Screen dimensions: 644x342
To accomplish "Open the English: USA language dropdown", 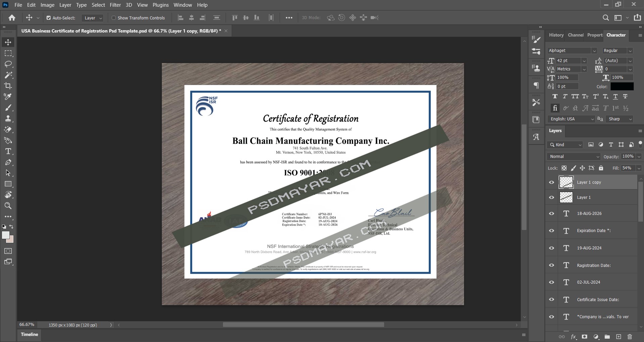I will [571, 119].
